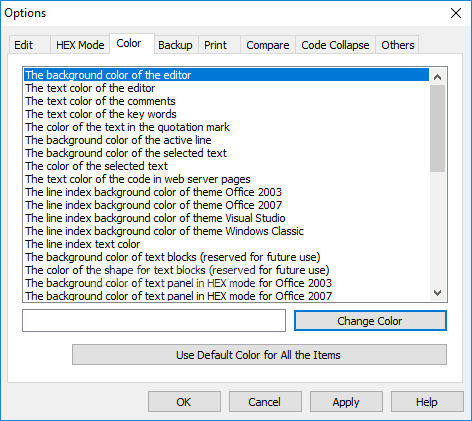472x421 pixels.
Task: Cancel the Options dialog
Action: tap(265, 402)
